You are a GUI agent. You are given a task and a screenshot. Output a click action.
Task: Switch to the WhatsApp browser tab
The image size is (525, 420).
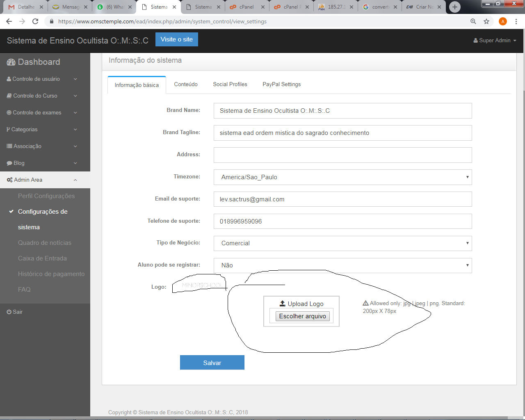(114, 7)
